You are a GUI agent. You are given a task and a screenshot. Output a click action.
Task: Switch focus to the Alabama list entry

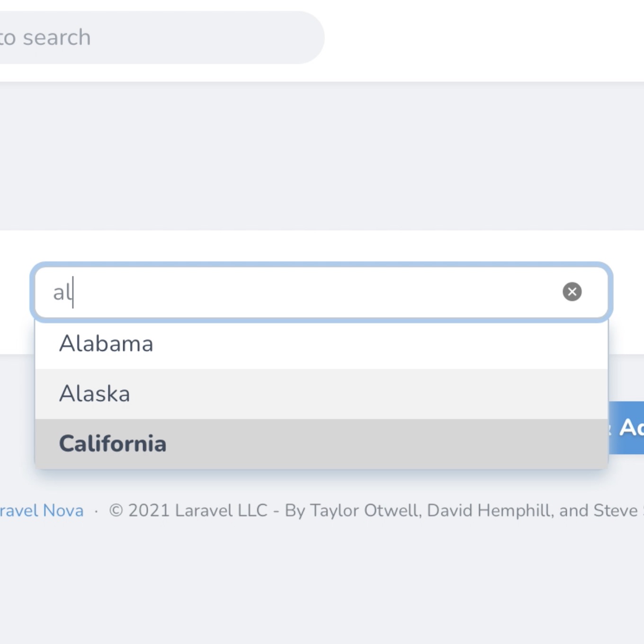189,344
